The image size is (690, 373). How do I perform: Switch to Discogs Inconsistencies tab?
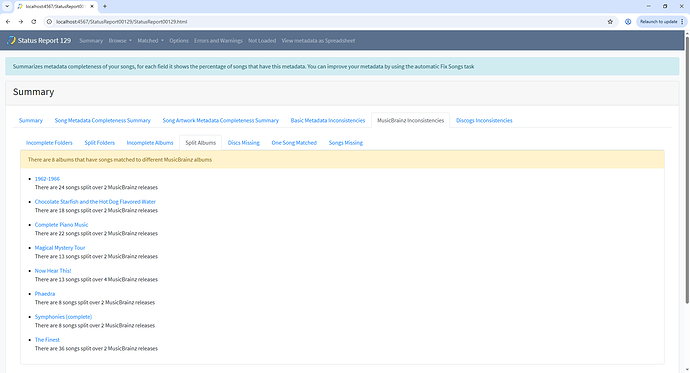[x=484, y=121]
